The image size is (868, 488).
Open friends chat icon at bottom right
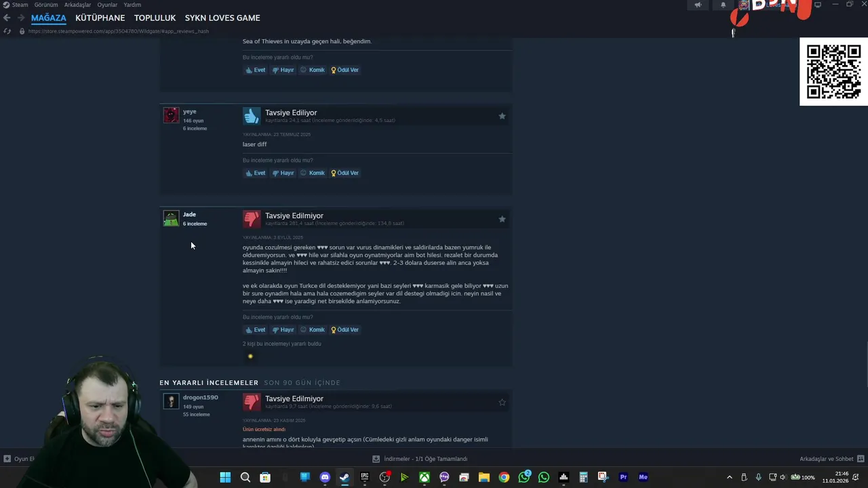click(x=861, y=459)
